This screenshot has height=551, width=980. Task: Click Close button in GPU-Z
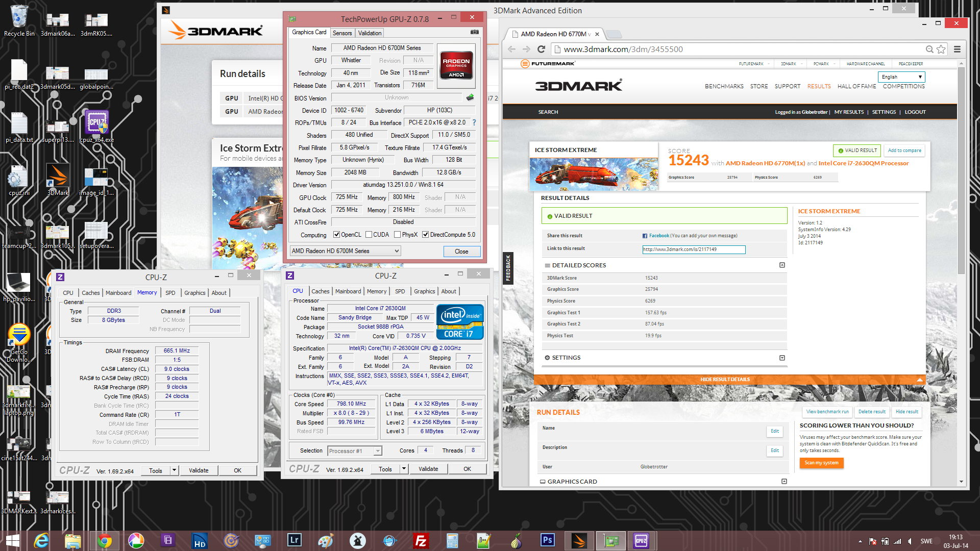tap(461, 252)
